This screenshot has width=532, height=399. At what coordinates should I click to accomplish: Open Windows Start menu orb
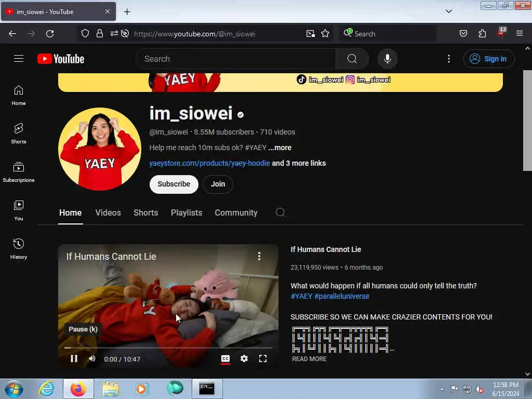14,389
